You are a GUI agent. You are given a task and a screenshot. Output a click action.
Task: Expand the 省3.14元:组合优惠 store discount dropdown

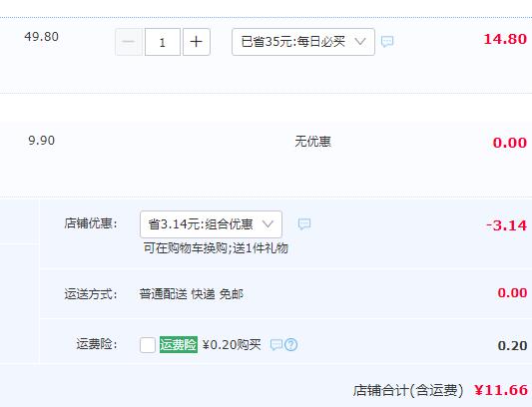[211, 224]
